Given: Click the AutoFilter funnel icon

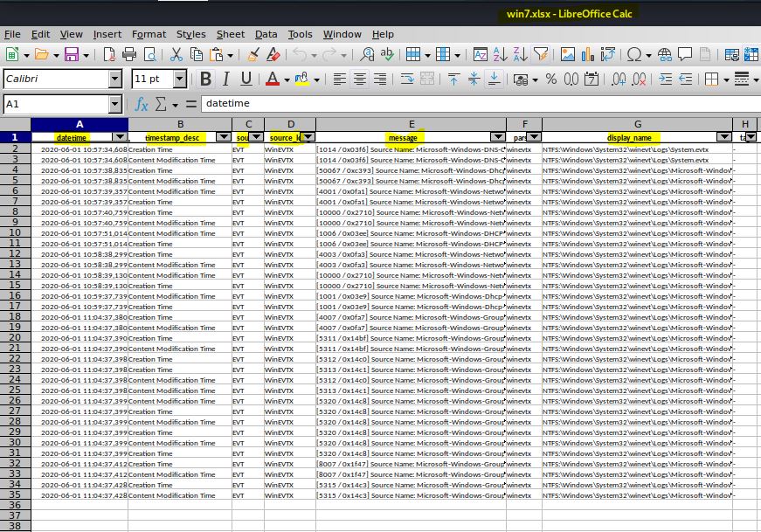Looking at the screenshot, I should (540, 54).
